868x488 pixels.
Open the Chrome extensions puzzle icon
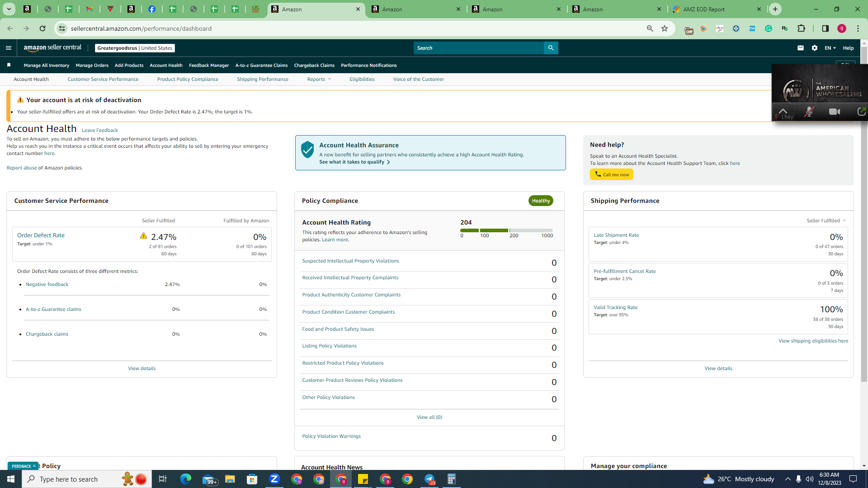801,28
